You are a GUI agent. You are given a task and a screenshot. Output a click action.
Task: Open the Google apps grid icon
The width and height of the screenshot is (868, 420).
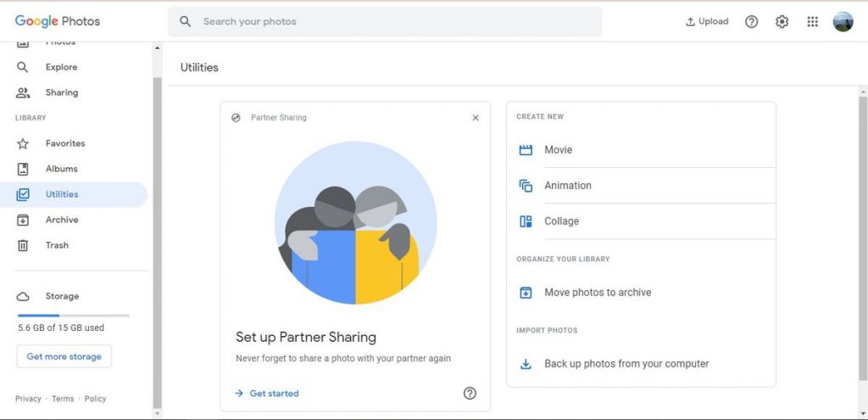coord(812,22)
